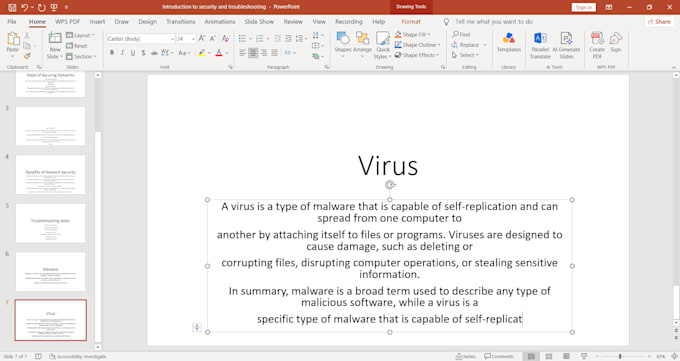The image size is (680, 361).
Task: Open the Animations tab
Action: [x=219, y=21]
